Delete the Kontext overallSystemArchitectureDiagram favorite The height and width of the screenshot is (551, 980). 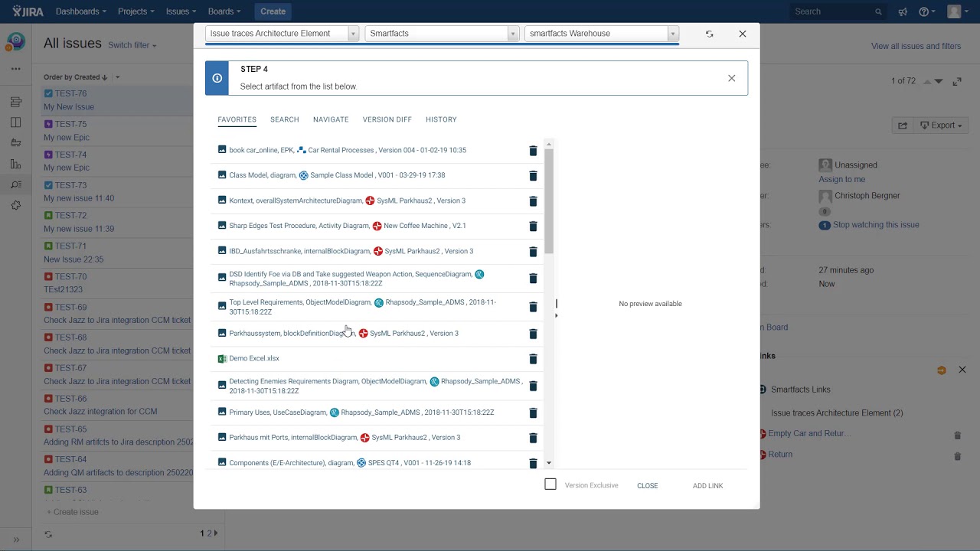[x=533, y=201]
